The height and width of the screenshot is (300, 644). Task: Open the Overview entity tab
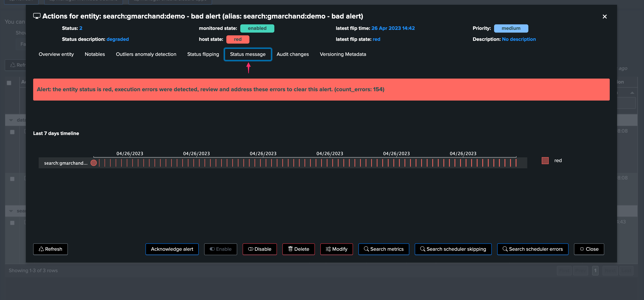point(56,54)
